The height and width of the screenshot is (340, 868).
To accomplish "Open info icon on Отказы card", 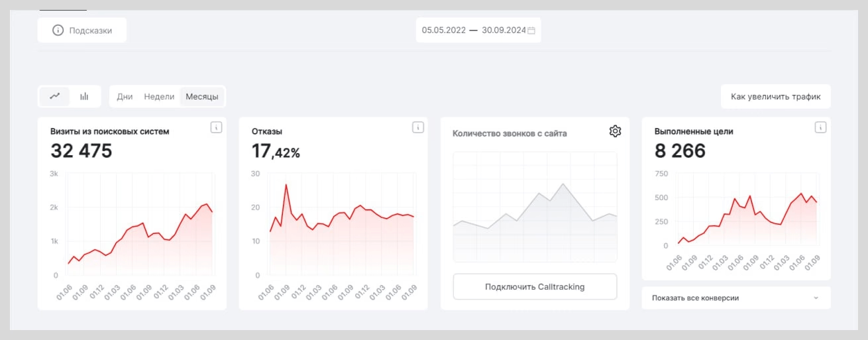I will (417, 127).
